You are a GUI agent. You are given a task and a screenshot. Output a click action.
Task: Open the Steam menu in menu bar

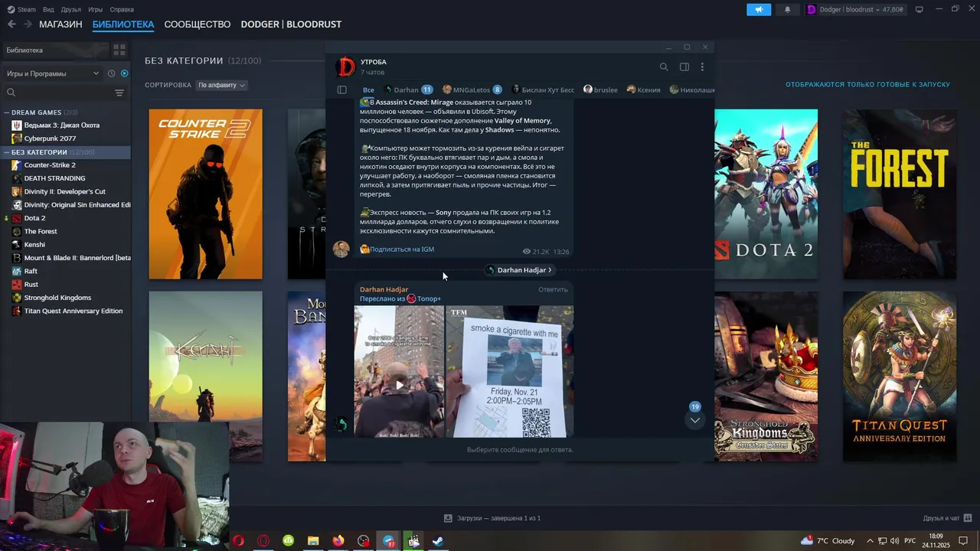pos(21,9)
